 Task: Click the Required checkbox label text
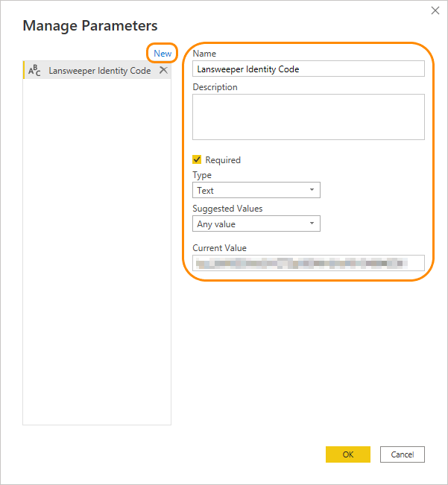[223, 160]
